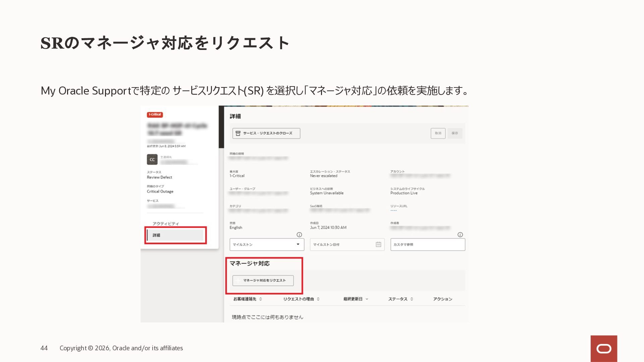The image size is (644, 362).
Task: Sort by 最終更新日 column
Action: click(367, 299)
